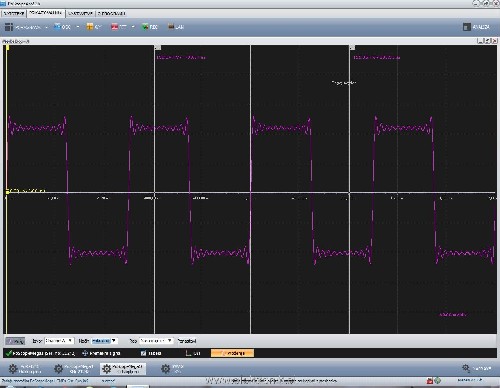Viewport: 500px width, 388px height.
Task: Switch to the last tab in the tab bar
Action: tap(112, 13)
